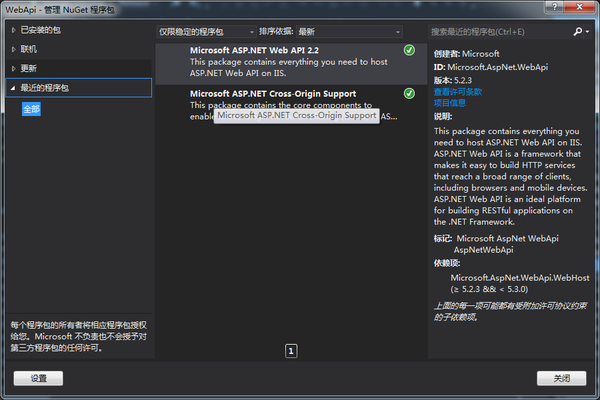Select the 全部 item under recent packages
This screenshot has width=600, height=400.
[31, 109]
